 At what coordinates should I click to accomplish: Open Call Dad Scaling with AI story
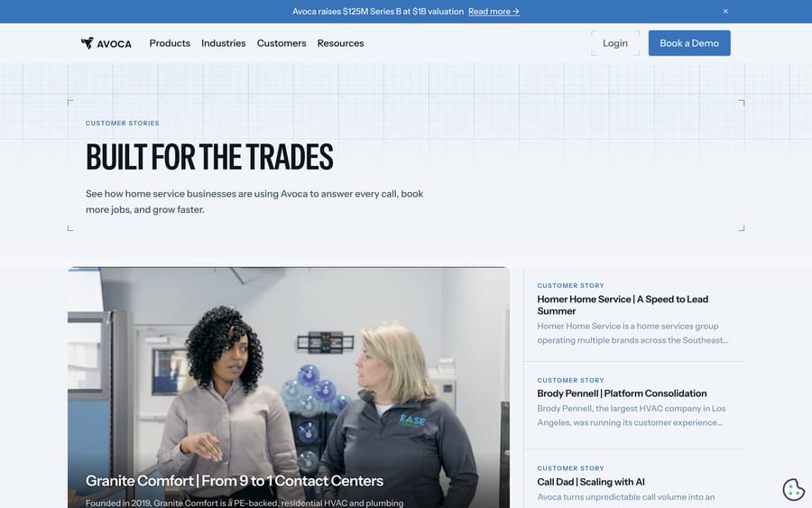pos(591,482)
